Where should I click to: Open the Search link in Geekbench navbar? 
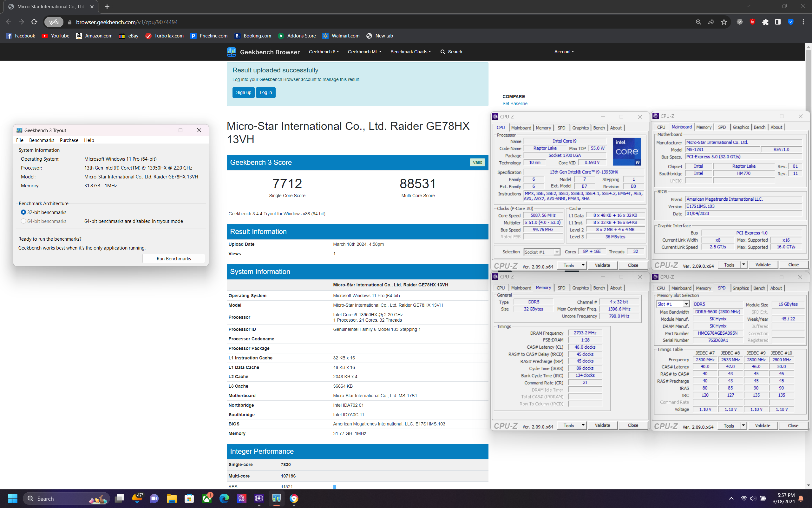tap(451, 52)
